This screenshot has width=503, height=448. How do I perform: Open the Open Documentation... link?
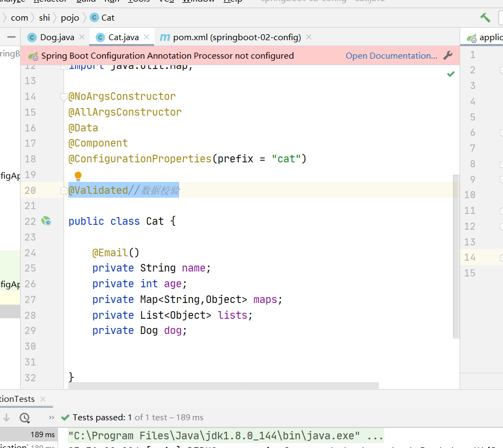pos(391,55)
